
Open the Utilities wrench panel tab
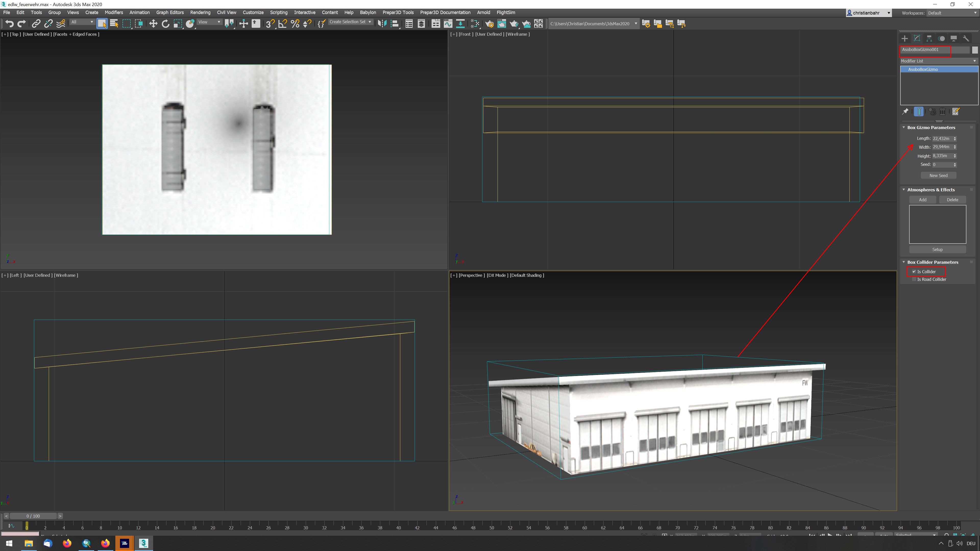click(x=965, y=39)
